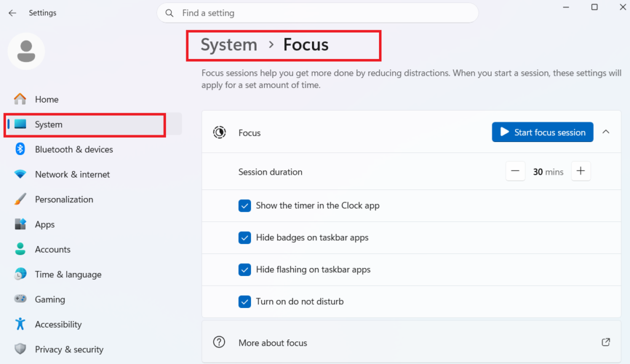Viewport: 630px width, 364px height.
Task: Click the 30 mins duration value
Action: click(x=548, y=172)
